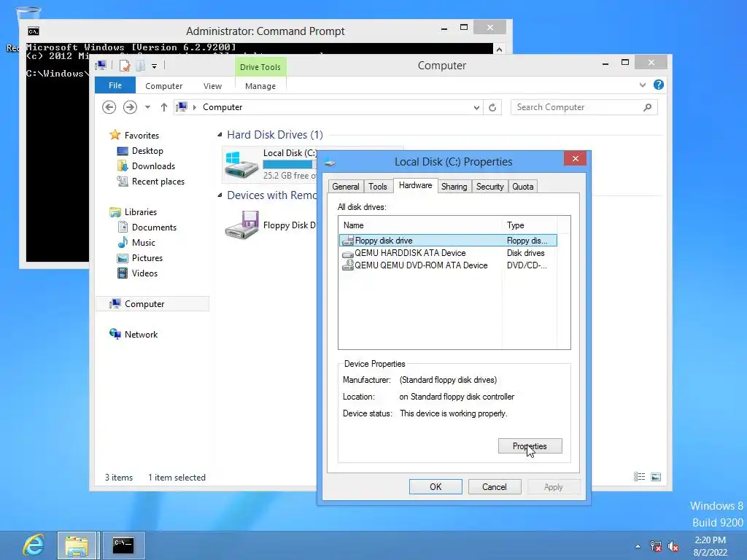The image size is (747, 560).
Task: Cancel the Local Disk Properties dialog
Action: pos(495,486)
